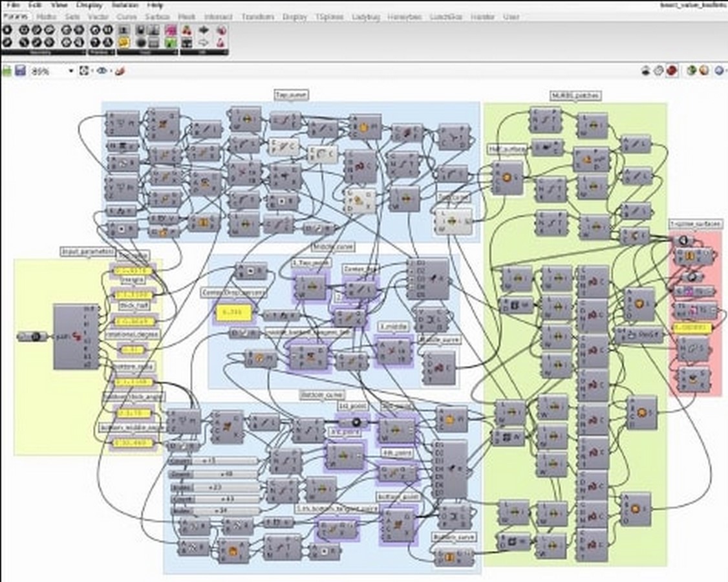
Task: Open the Named Views eye icon
Action: 102,70
